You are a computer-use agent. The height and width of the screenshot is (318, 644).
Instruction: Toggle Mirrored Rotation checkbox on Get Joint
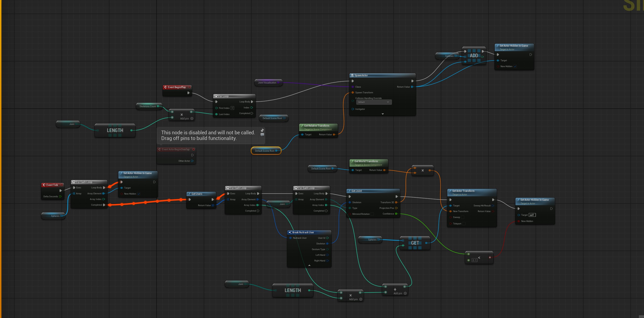(372, 214)
